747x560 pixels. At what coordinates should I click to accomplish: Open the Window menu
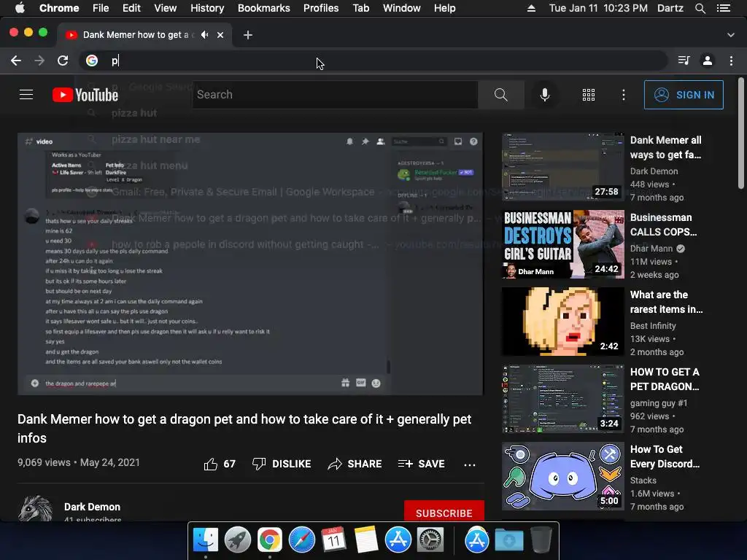[402, 8]
